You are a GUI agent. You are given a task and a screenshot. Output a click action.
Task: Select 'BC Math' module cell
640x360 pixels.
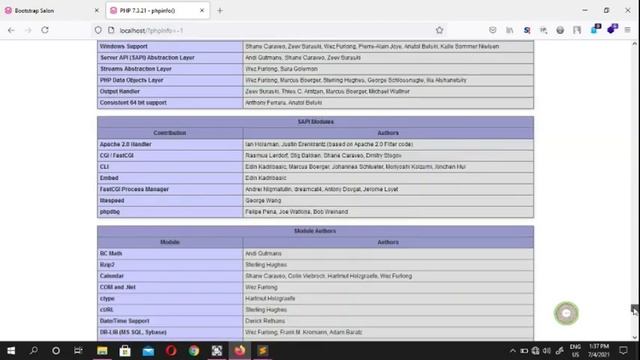click(170, 253)
